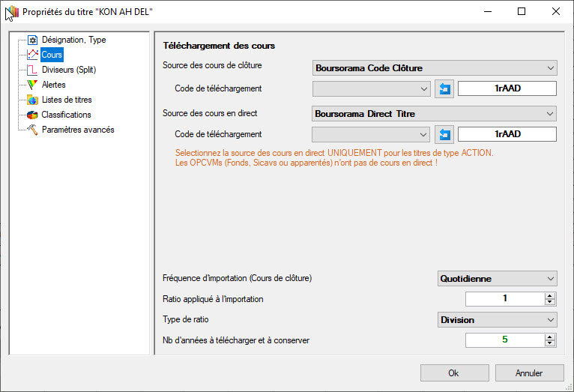Click the blue arrow button for closing code
The height and width of the screenshot is (392, 574).
[x=444, y=88]
